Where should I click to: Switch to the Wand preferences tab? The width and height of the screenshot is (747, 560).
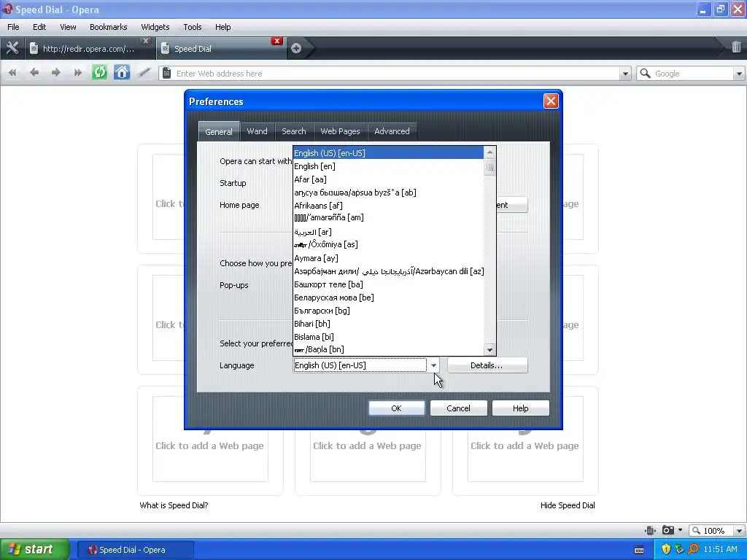tap(257, 131)
